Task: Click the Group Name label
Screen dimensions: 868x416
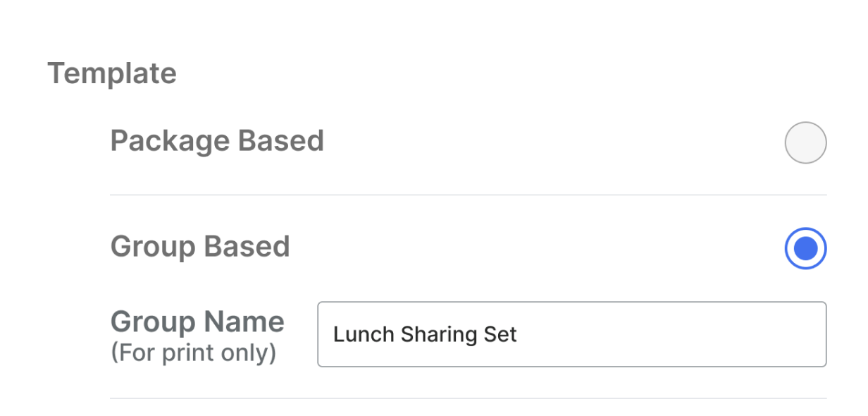Action: point(197,322)
